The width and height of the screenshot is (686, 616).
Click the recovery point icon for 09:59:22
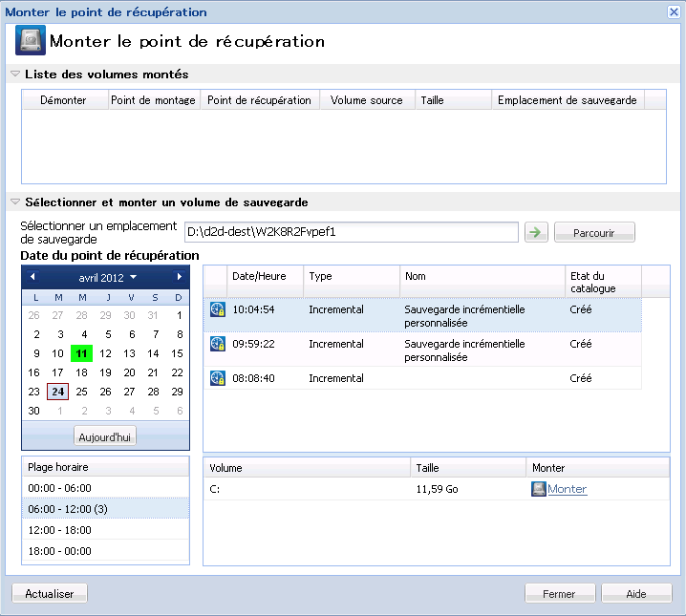pos(217,344)
